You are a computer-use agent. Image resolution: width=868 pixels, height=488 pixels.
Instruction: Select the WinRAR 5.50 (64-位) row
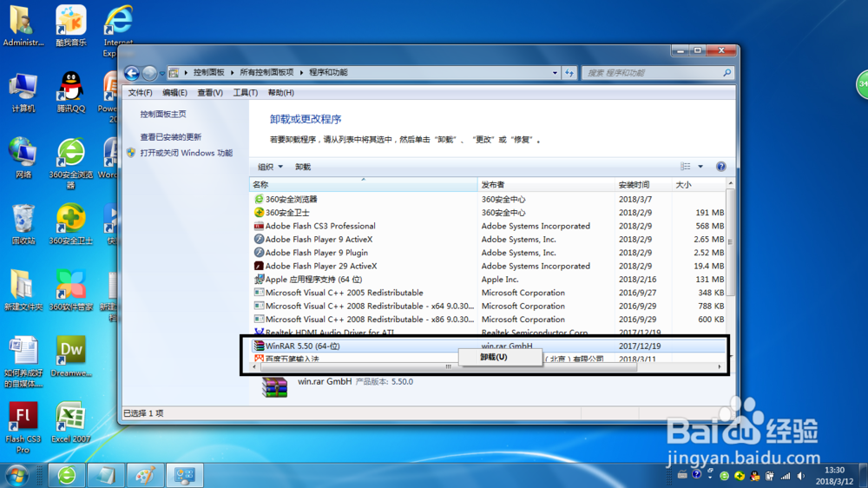[x=488, y=346]
